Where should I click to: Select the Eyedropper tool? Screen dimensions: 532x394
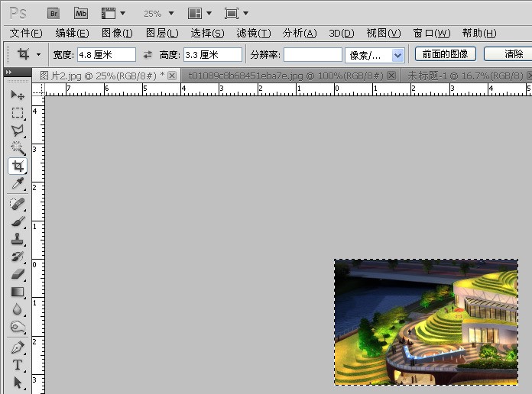[18, 183]
